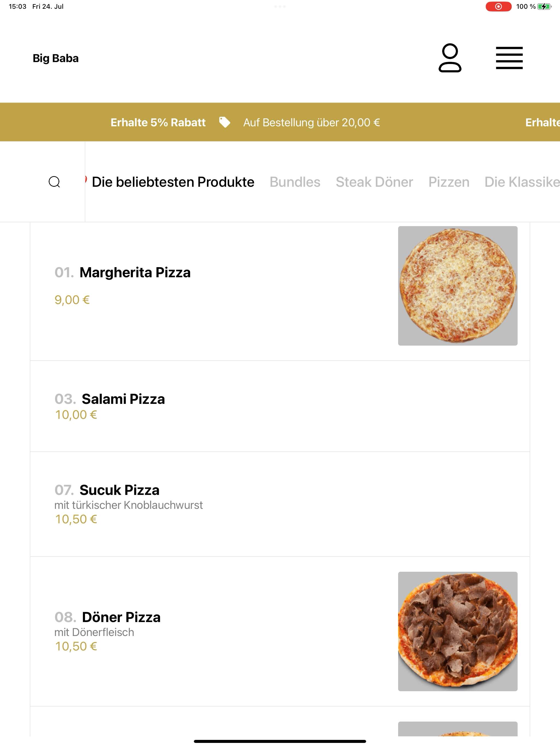Select the Sucuk Pizza item
560x747 pixels.
point(280,504)
